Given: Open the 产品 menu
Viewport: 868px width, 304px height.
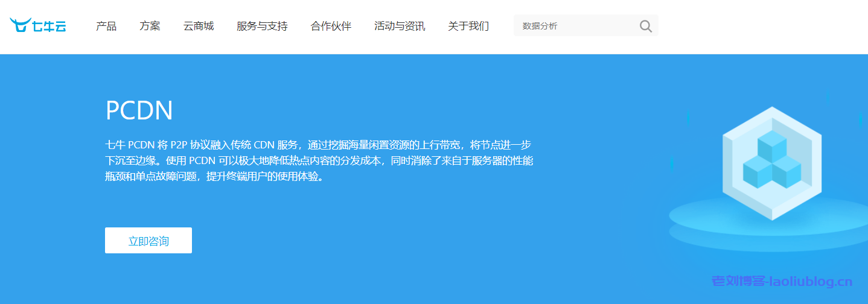Looking at the screenshot, I should click(106, 26).
